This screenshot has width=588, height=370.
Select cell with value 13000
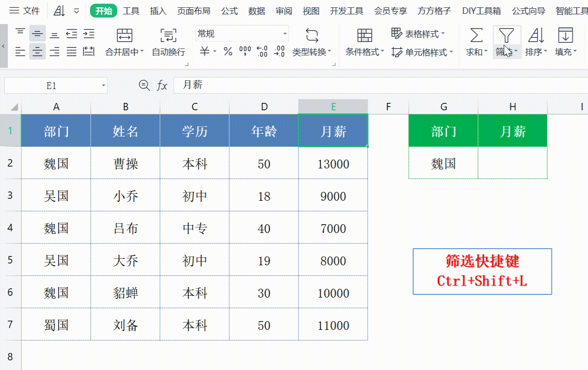[x=333, y=163]
